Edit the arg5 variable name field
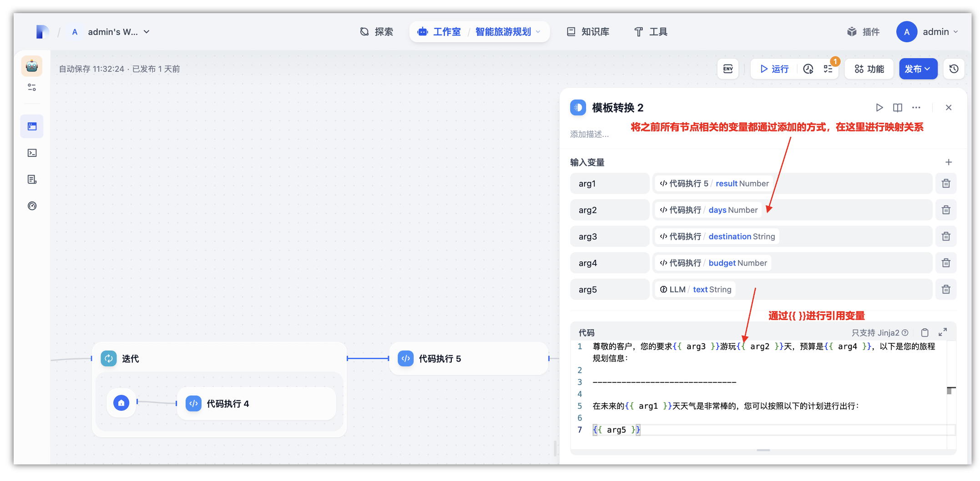Screen dimensions: 980x481 point(610,290)
